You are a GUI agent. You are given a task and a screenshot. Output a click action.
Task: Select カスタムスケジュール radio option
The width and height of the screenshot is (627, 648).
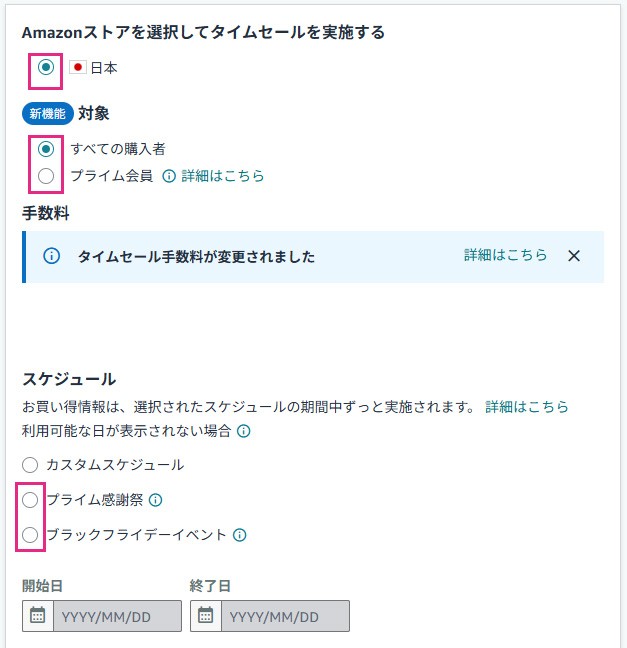[x=30, y=465]
